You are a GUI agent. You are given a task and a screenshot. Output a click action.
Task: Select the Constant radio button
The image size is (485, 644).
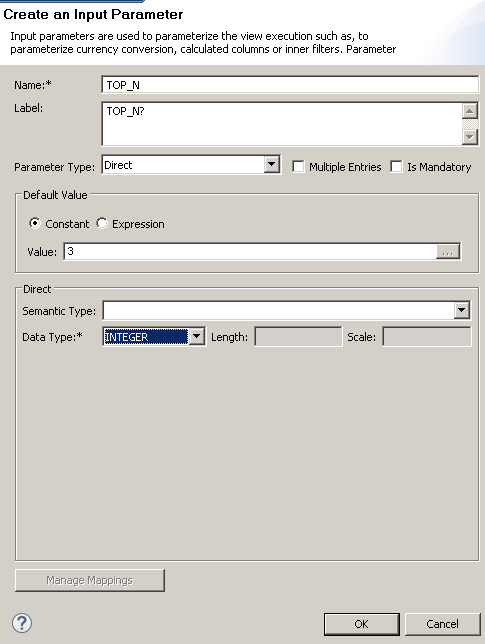(34, 223)
